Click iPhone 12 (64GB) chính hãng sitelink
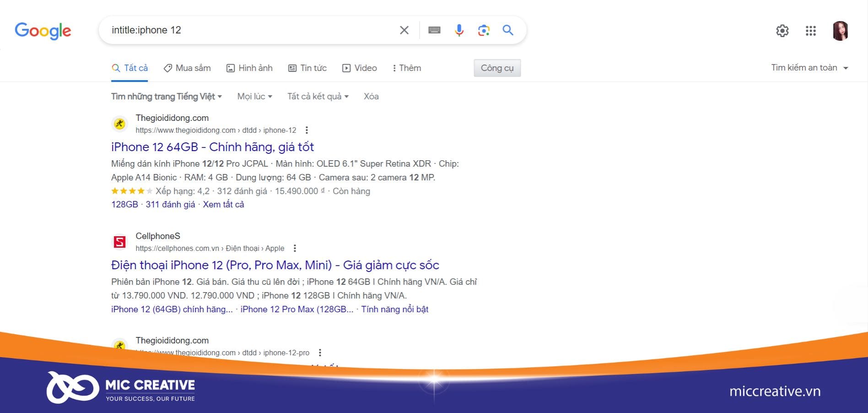The width and height of the screenshot is (868, 413). tap(172, 310)
